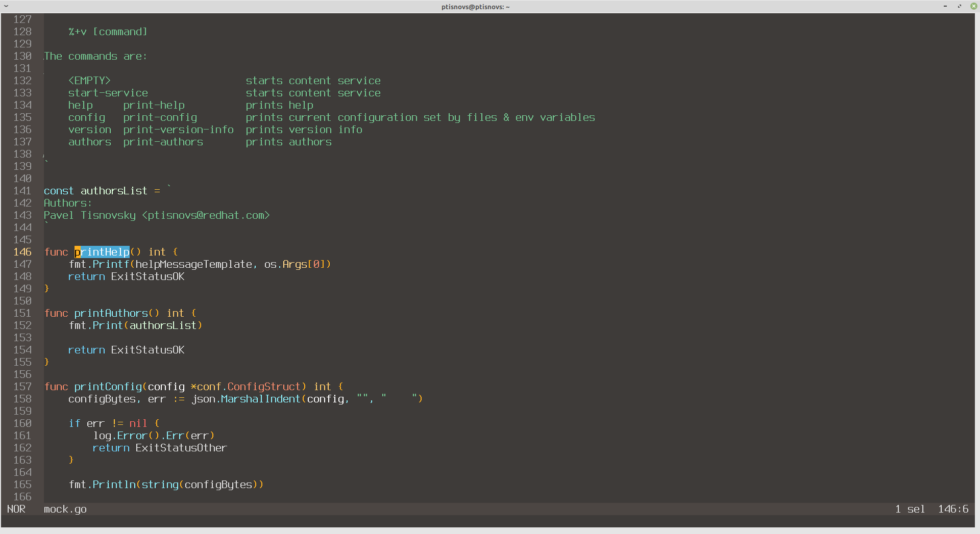The height and width of the screenshot is (534, 980).
Task: Minimize the terminal window
Action: pyautogui.click(x=945, y=6)
